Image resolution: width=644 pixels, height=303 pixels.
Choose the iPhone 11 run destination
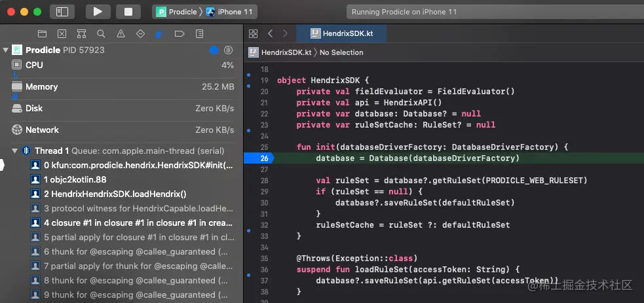[x=229, y=12]
